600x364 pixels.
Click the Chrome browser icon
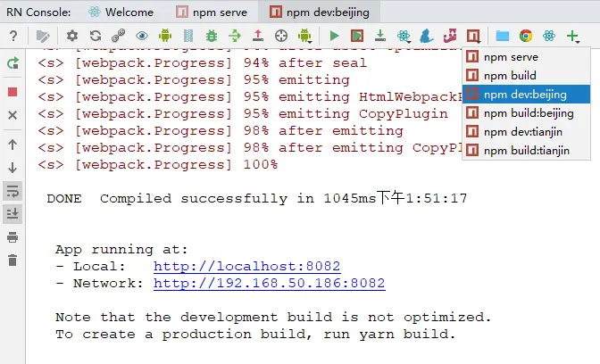pyautogui.click(x=526, y=36)
